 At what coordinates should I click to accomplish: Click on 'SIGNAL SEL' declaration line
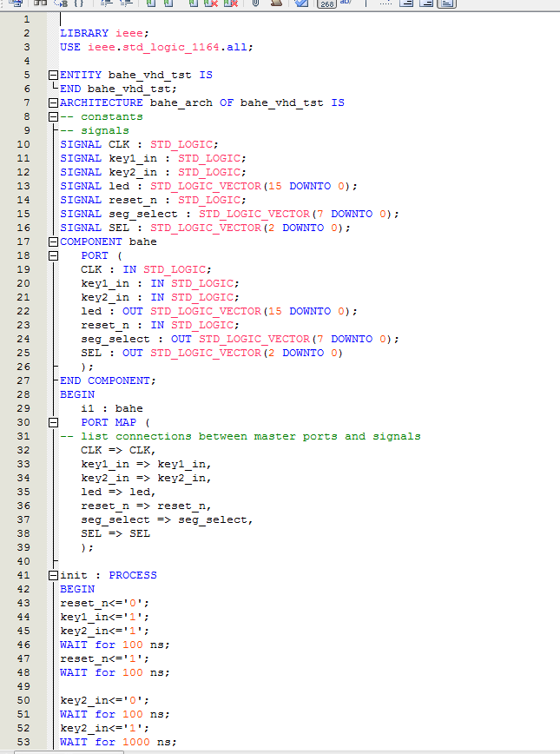(x=205, y=228)
